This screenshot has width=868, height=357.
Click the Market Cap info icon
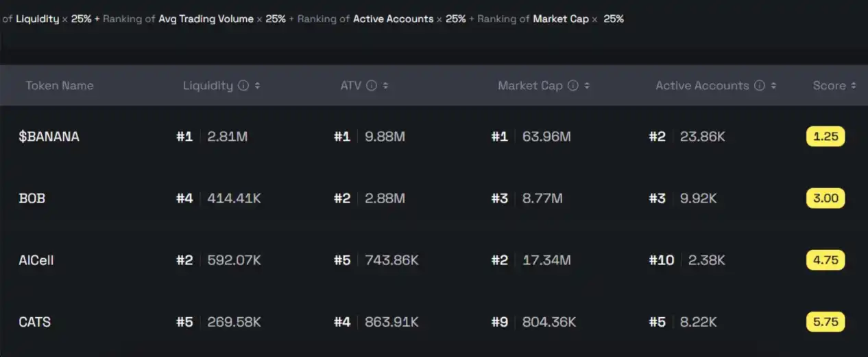[573, 86]
